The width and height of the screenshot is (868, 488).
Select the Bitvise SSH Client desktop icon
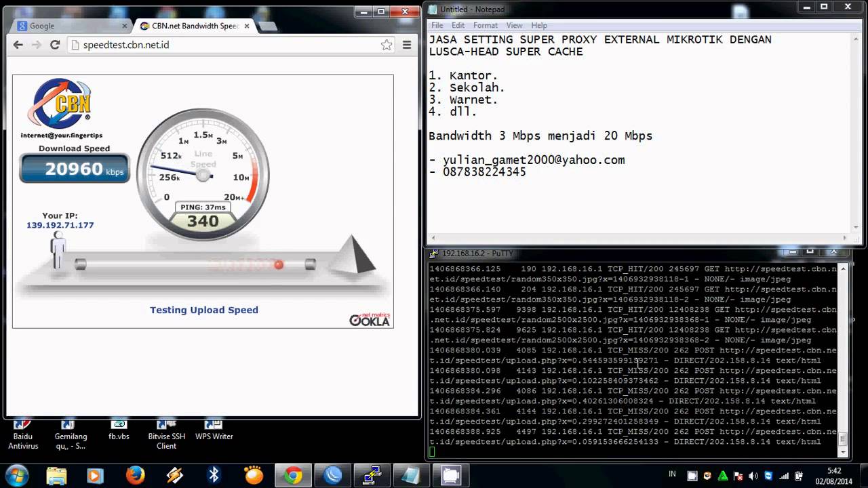pyautogui.click(x=166, y=435)
